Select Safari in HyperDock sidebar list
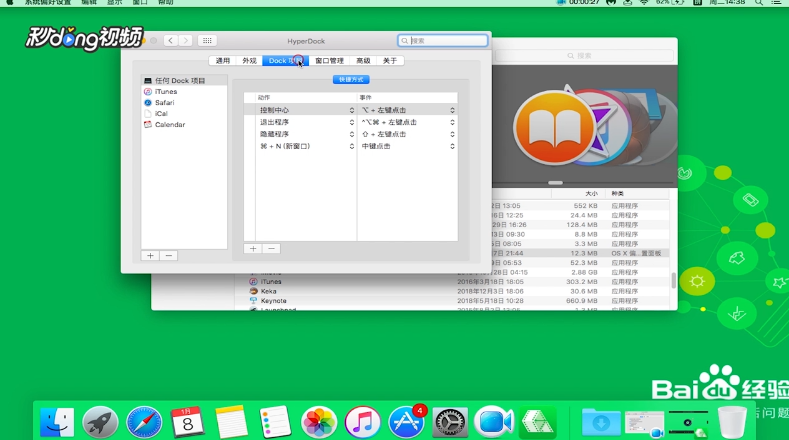This screenshot has width=789, height=440. (184, 103)
